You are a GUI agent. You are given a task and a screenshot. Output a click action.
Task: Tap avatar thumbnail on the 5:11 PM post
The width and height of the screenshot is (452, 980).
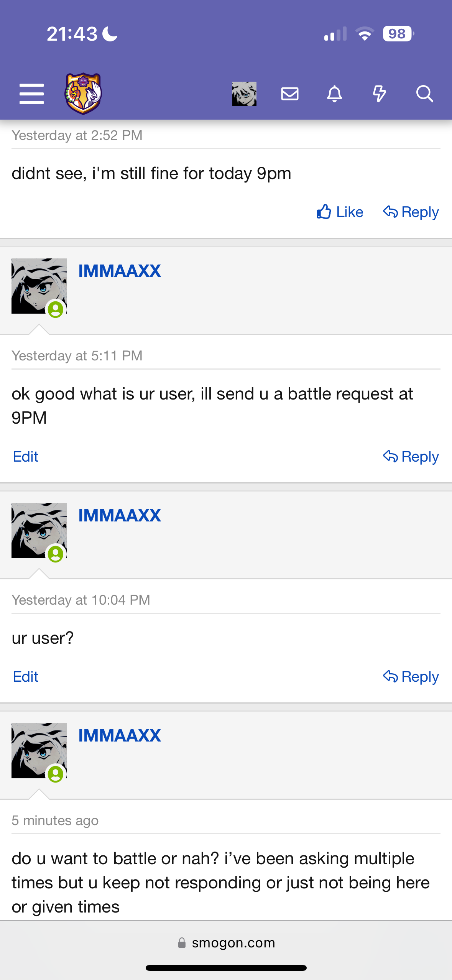coord(39,286)
